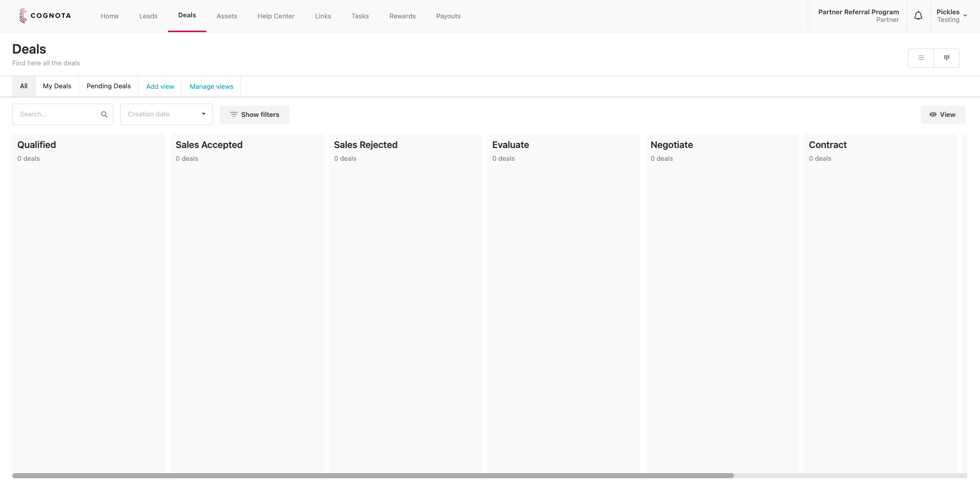Show filters panel
This screenshot has height=491, width=980.
(x=254, y=115)
